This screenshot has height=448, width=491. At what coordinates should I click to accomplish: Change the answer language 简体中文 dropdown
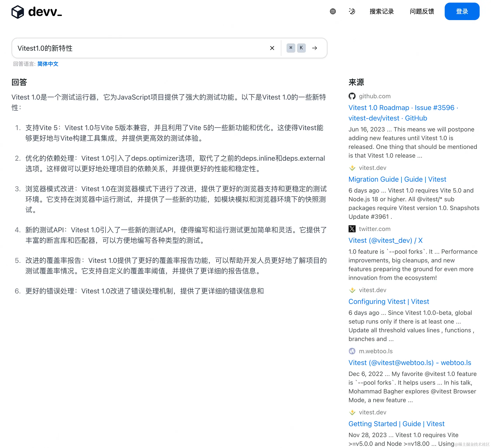click(48, 64)
